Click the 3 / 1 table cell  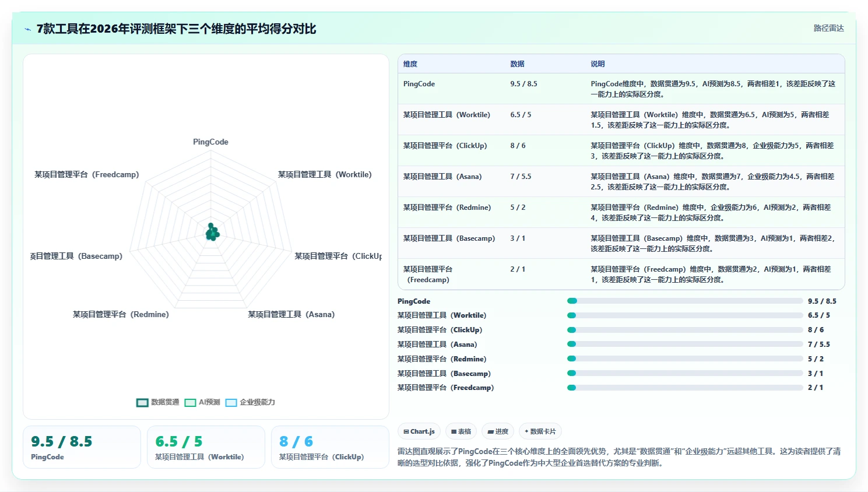pyautogui.click(x=518, y=238)
